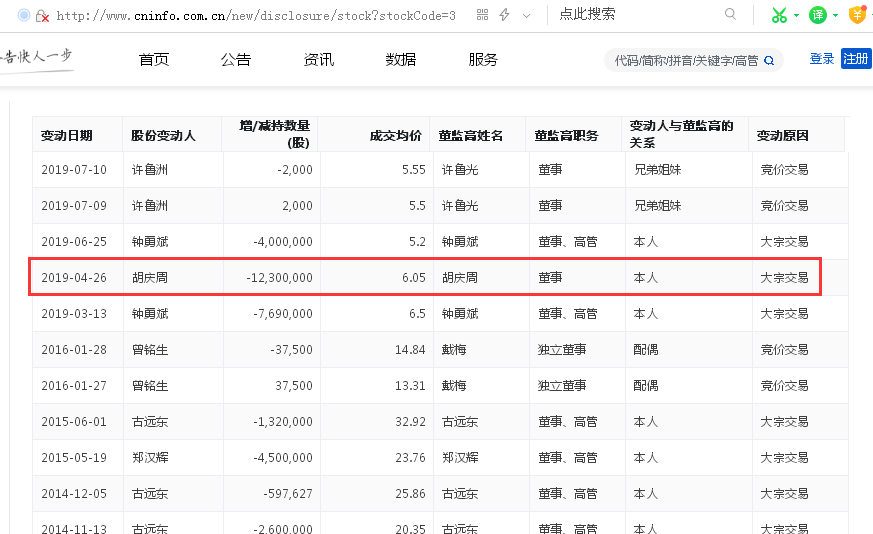The height and width of the screenshot is (534, 873).
Task: Open the screenshot tool dropdown arrow
Action: tap(796, 16)
